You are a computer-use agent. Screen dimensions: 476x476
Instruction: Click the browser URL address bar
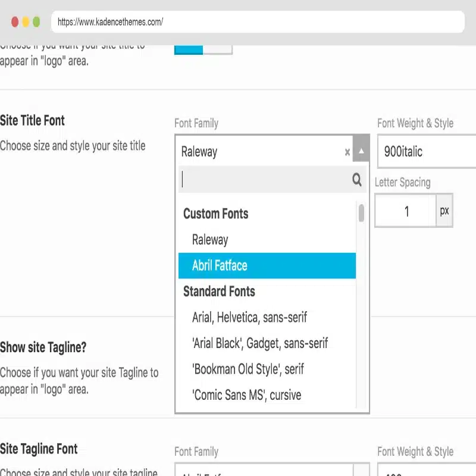pos(257,22)
